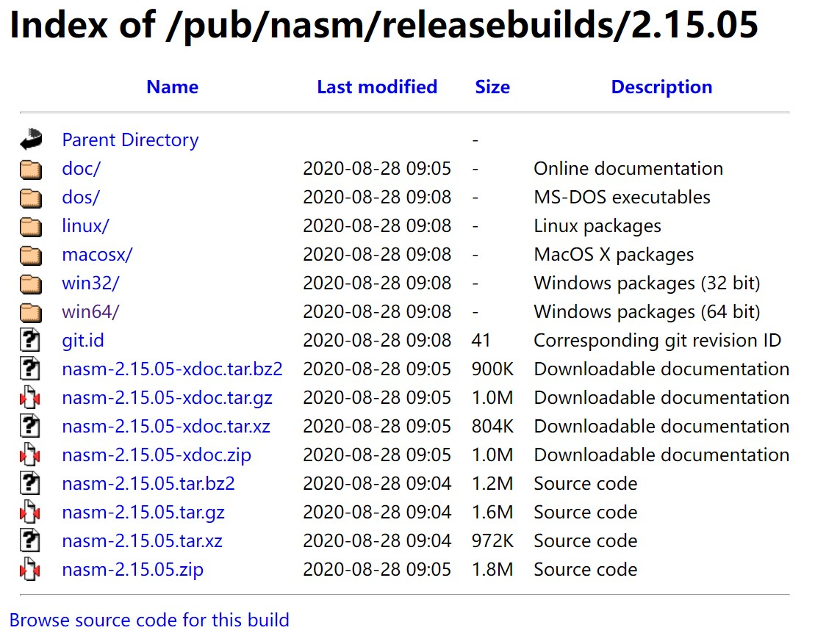The image size is (840, 633).
Task: Click the Parent Directory back-arrow icon
Action: pos(31,139)
